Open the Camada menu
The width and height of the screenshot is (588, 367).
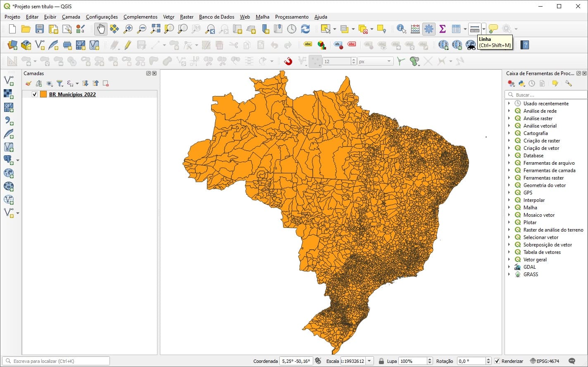pyautogui.click(x=71, y=17)
